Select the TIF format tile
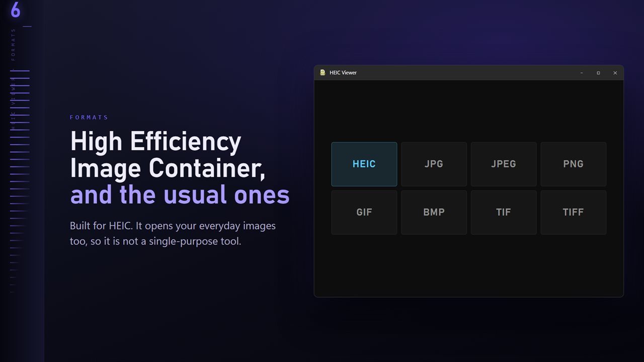This screenshot has width=644, height=362. click(x=504, y=212)
